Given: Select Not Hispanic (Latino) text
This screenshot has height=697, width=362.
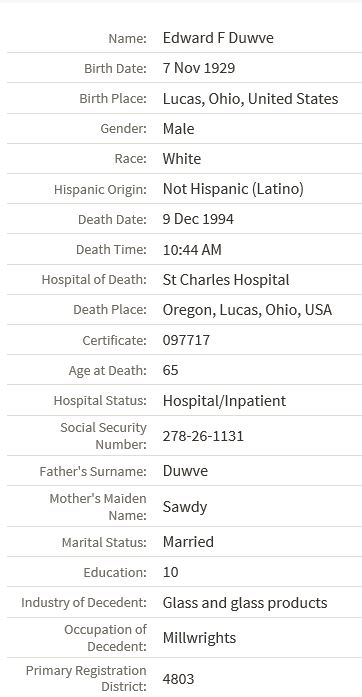Looking at the screenshot, I should click(233, 189).
